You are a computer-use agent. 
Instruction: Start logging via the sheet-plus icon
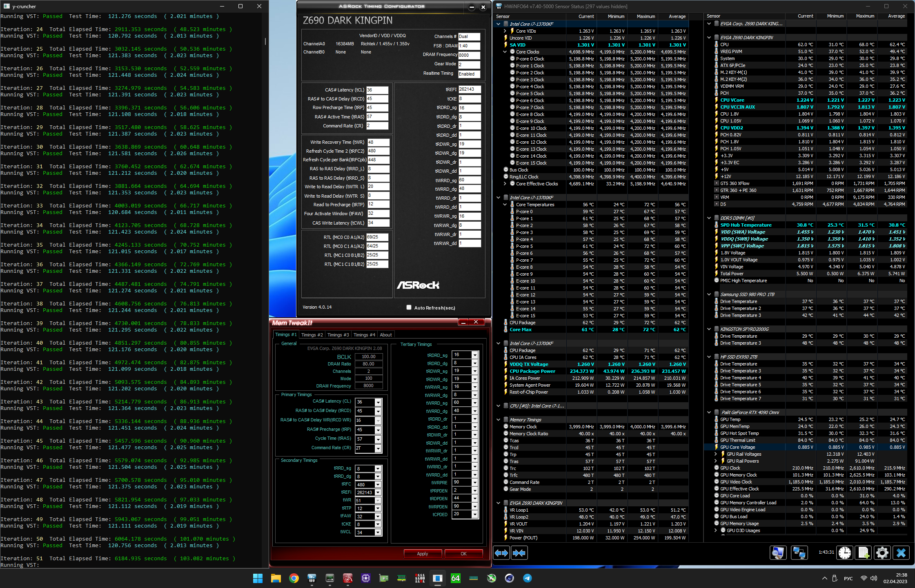pyautogui.click(x=863, y=553)
